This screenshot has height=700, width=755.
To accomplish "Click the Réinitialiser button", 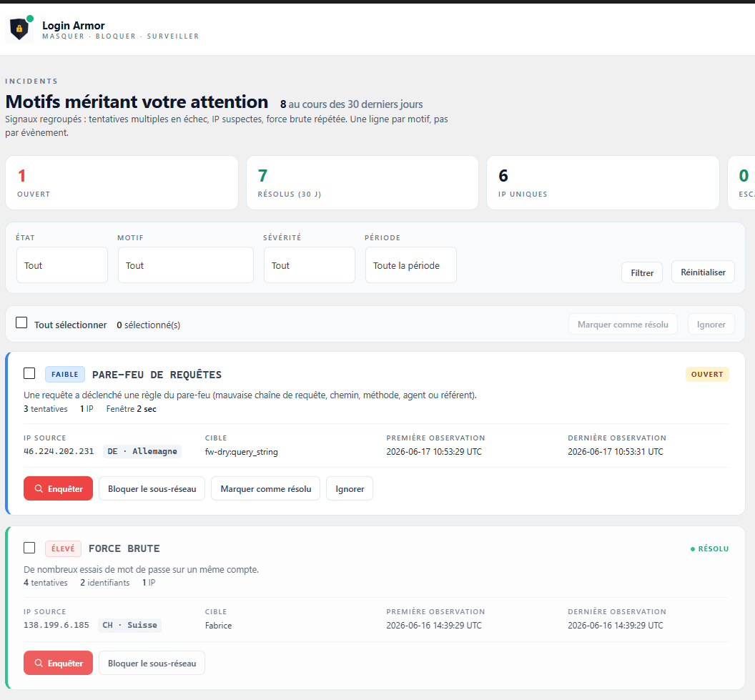I will coord(703,272).
